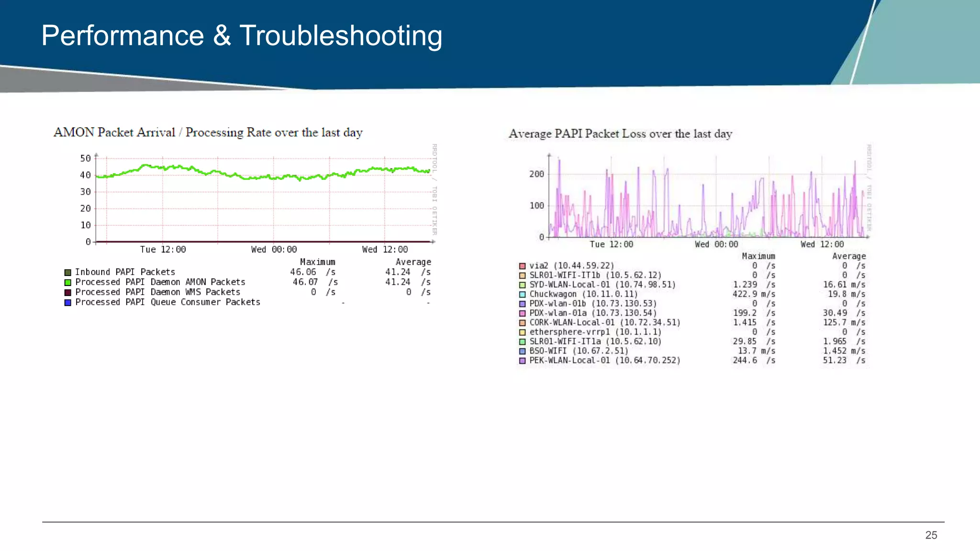Click the 29.85 /s SLR01-WIFI-IT1a maximum

pos(754,342)
